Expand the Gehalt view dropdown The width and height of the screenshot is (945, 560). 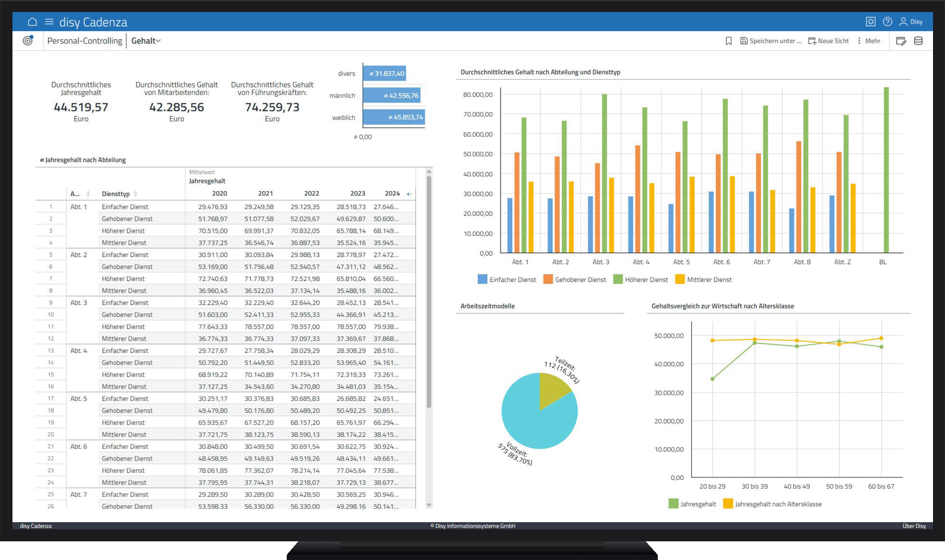coord(146,41)
